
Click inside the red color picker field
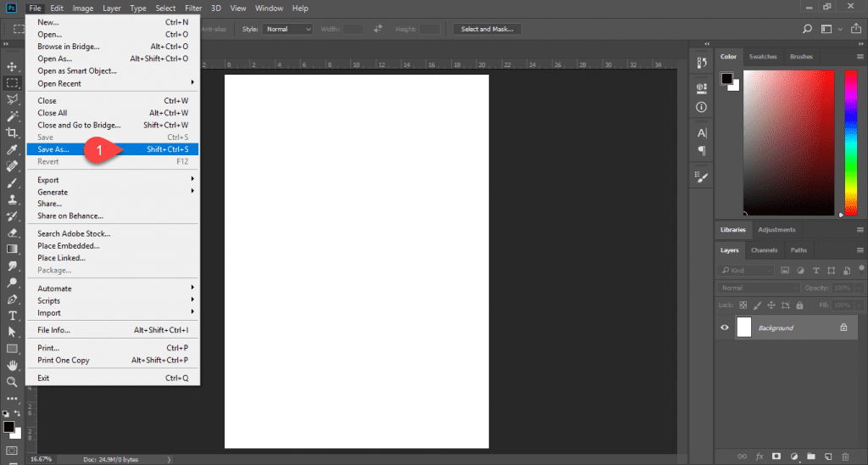point(788,143)
